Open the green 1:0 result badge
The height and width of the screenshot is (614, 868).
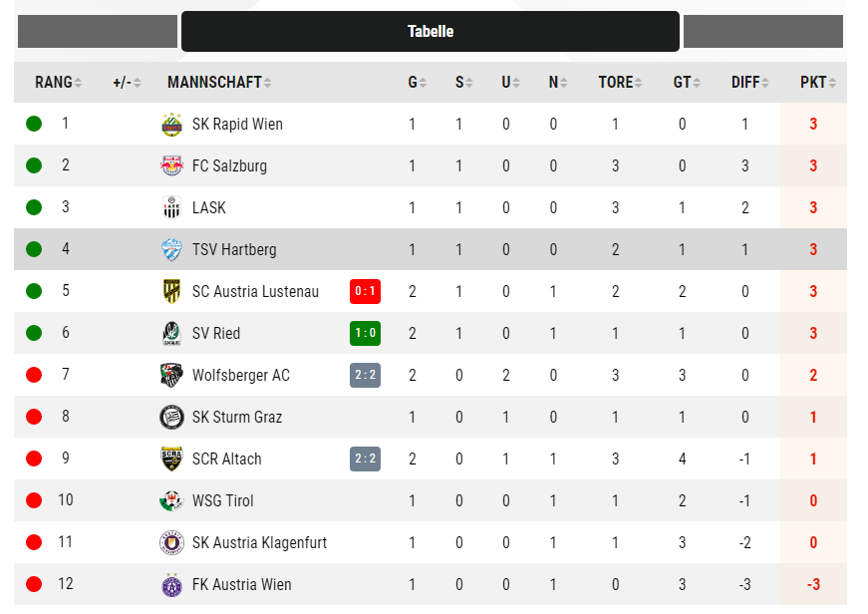point(365,333)
